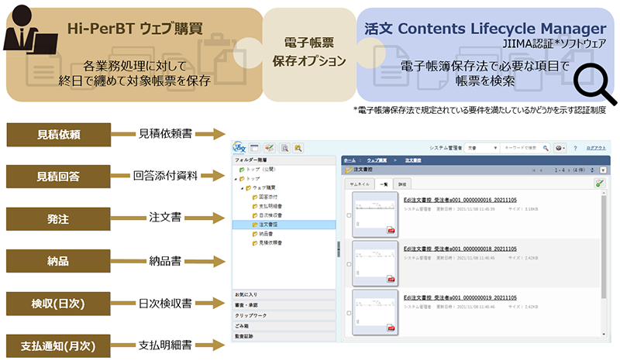This screenshot has width=620, height=364.
Task: Click the splitter handle between the tree and list
Action: tap(339, 249)
